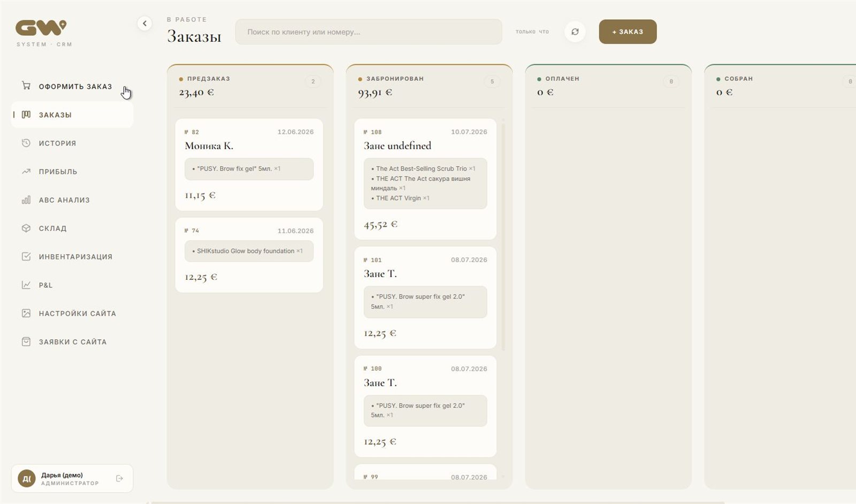Open order № 100 card

[x=425, y=406]
